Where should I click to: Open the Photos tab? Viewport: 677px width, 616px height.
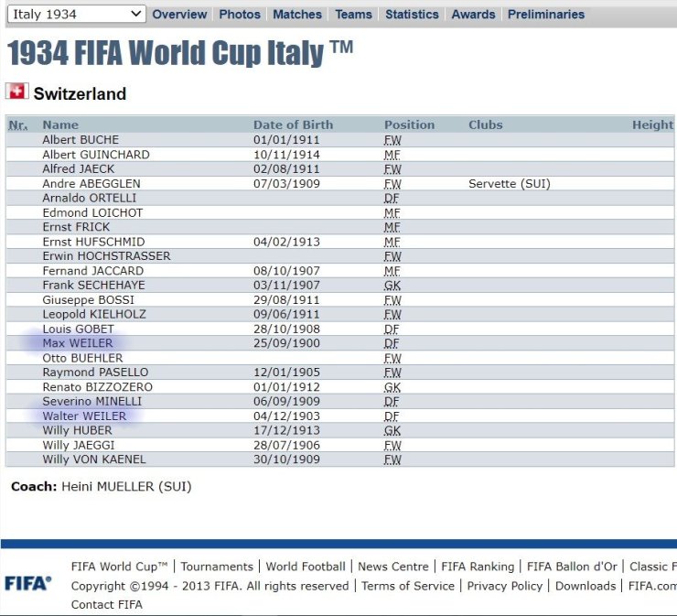click(x=240, y=15)
